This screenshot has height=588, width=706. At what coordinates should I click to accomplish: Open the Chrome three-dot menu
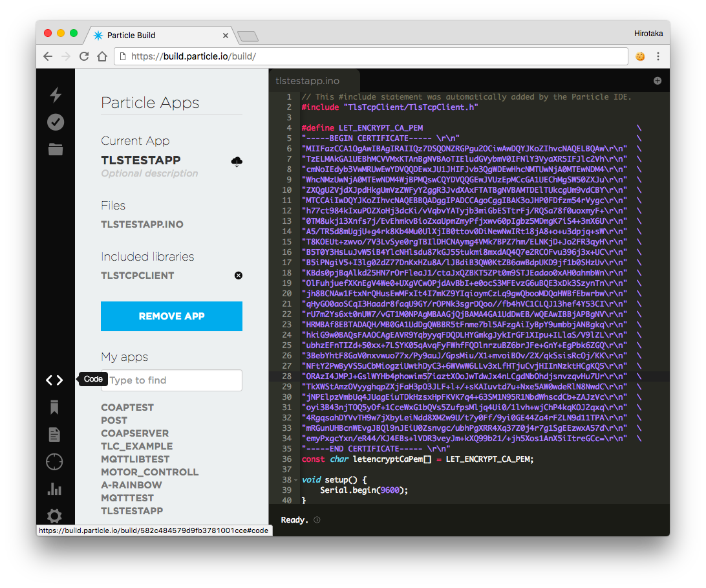pos(658,56)
